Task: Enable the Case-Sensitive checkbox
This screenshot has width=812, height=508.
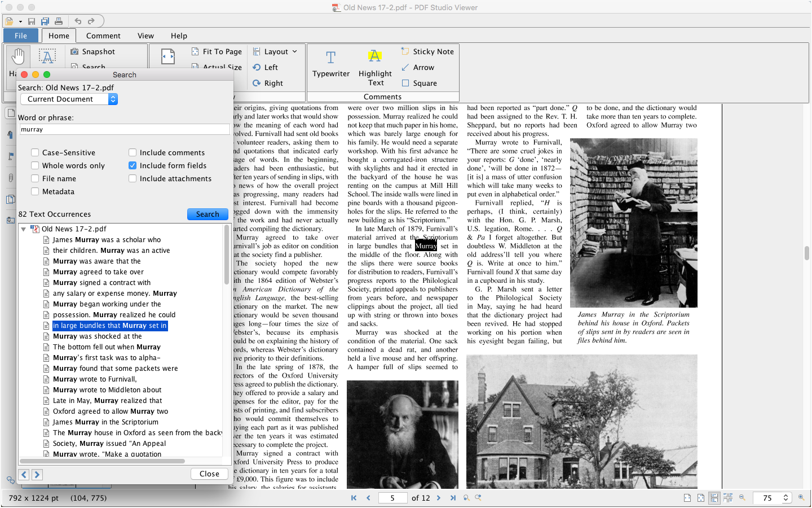Action: [x=35, y=152]
